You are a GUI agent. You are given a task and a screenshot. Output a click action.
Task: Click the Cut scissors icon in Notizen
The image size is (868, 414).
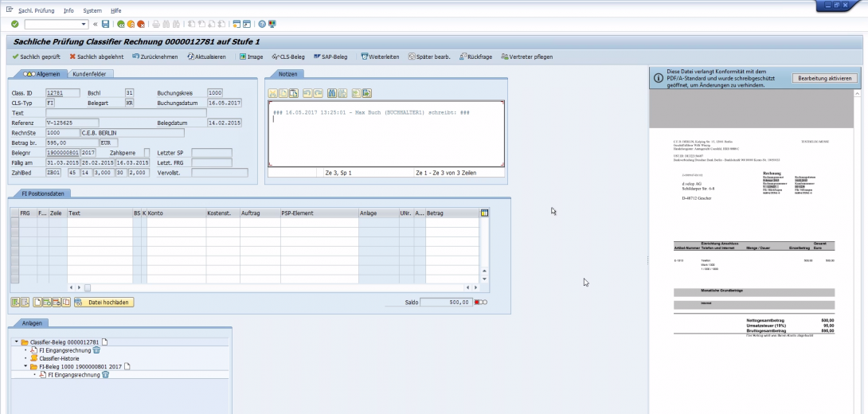coord(272,93)
